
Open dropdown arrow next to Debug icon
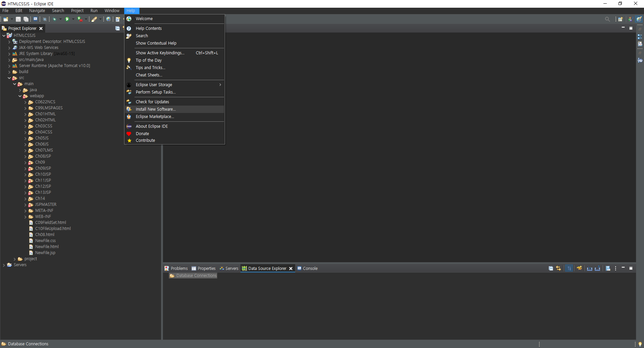coord(60,19)
